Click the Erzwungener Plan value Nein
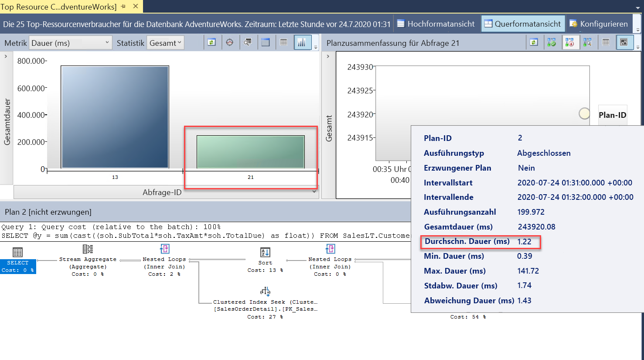644x360 pixels. tap(526, 168)
